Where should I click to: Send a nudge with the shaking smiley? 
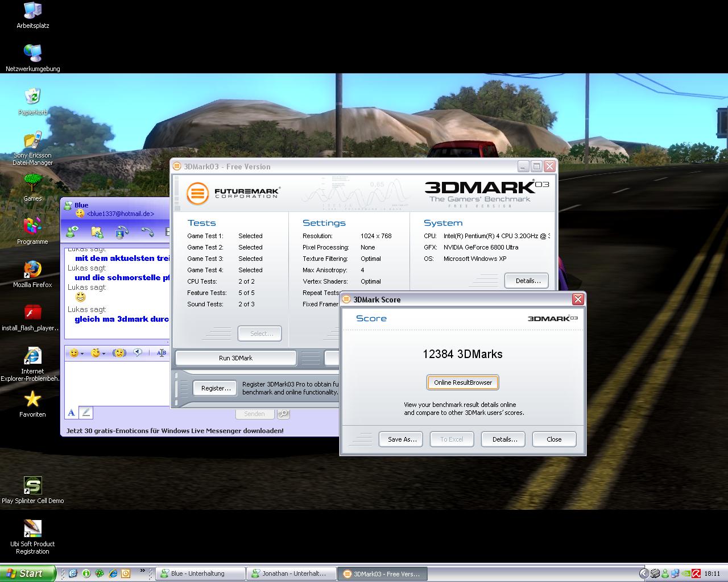coord(119,353)
